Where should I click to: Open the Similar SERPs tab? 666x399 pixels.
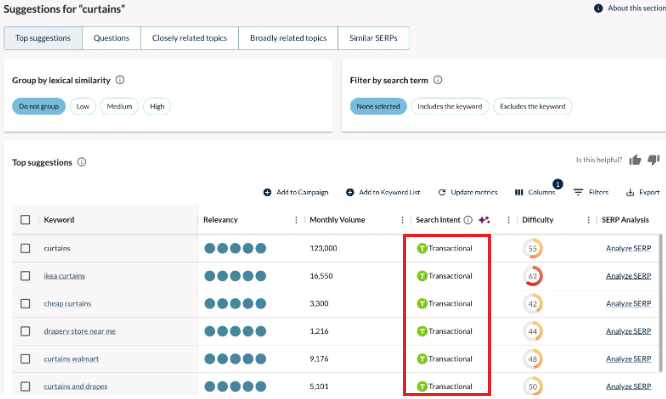coord(373,38)
